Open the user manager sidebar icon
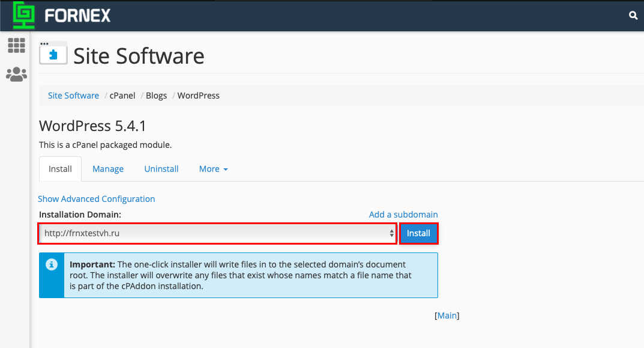Image resolution: width=644 pixels, height=348 pixels. coord(16,74)
